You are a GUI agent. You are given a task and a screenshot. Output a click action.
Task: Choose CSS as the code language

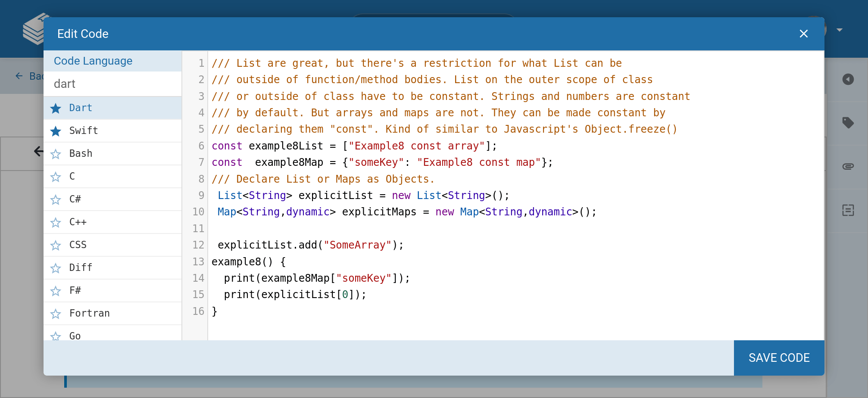pos(78,245)
